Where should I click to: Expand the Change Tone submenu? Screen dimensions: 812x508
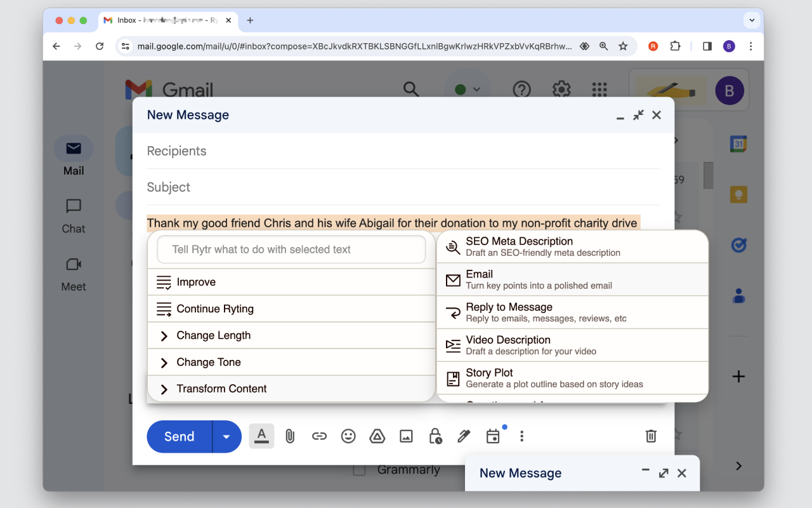pos(209,362)
